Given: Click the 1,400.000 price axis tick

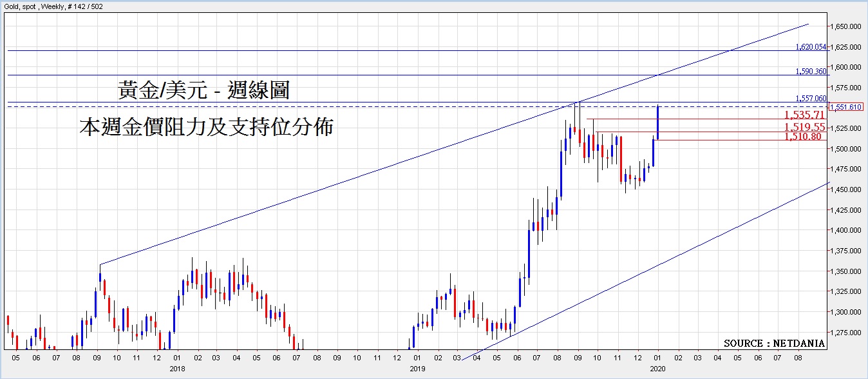Looking at the screenshot, I should coord(845,230).
